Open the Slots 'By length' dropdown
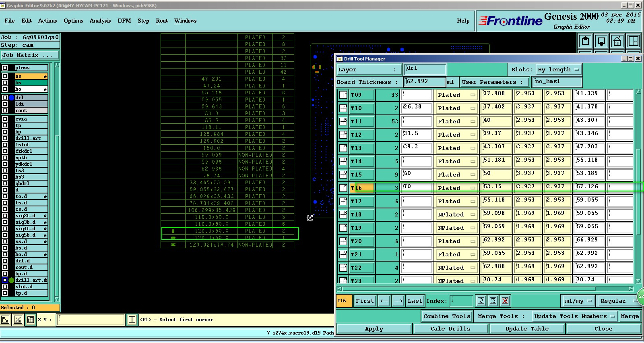The height and width of the screenshot is (343, 644). click(558, 70)
